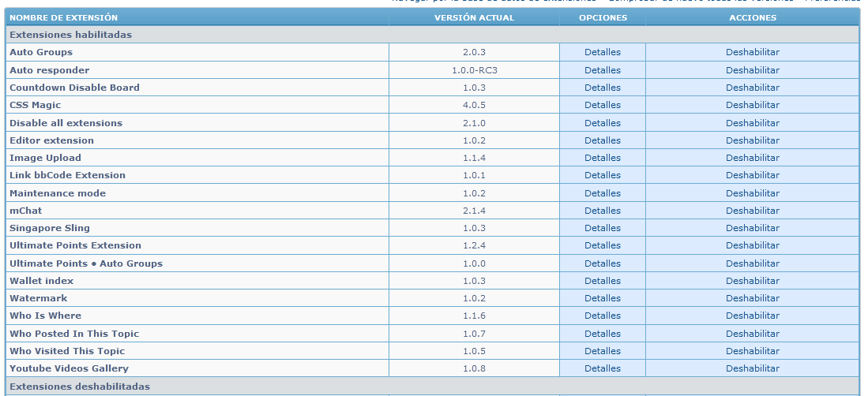This screenshot has height=396, width=868.
Task: View Detalles for Who Visited This Topic
Action: tap(603, 351)
